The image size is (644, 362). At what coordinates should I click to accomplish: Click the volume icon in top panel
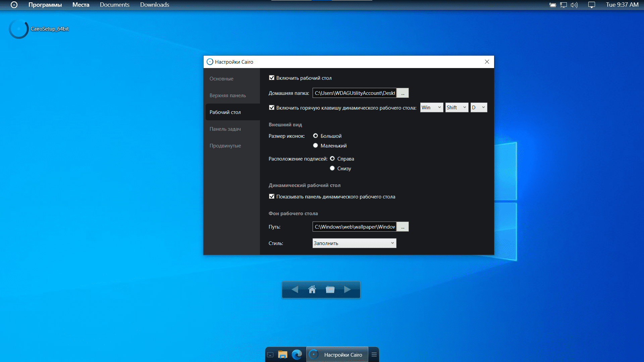point(574,5)
